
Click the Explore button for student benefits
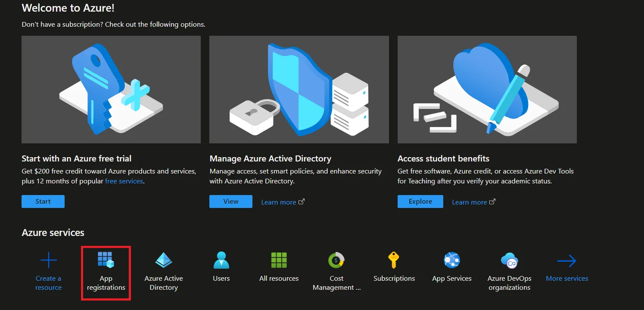pos(420,201)
